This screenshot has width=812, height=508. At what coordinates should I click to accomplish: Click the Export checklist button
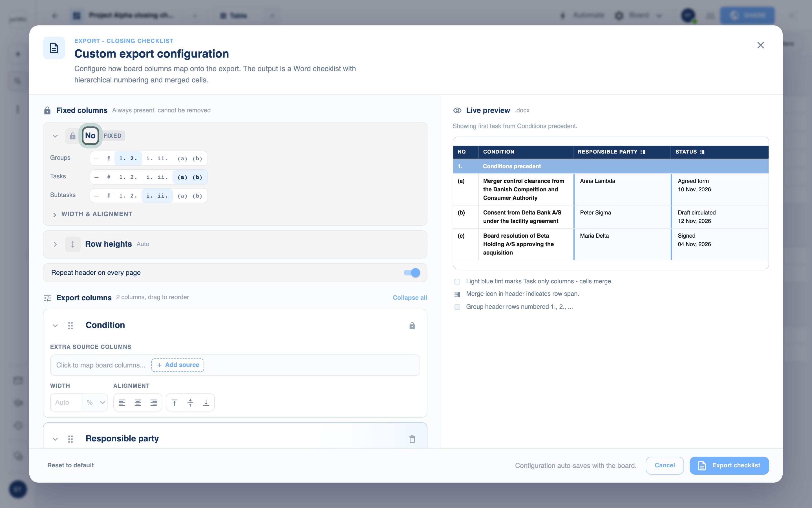tap(729, 465)
